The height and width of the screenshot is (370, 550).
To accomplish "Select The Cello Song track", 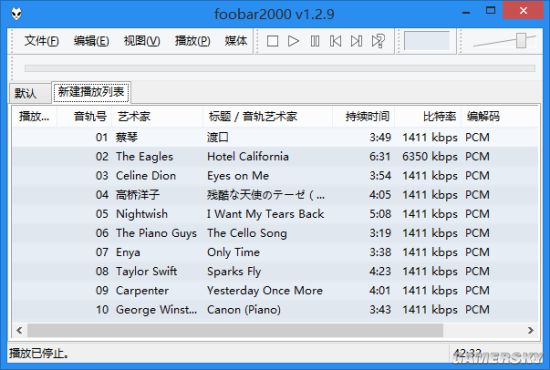I will coord(275,233).
